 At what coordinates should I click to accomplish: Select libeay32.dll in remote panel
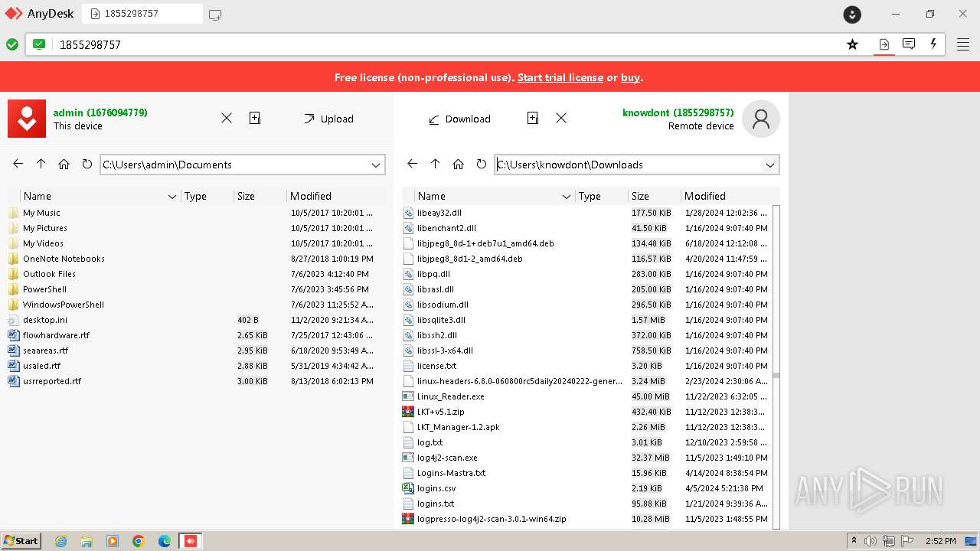(439, 213)
